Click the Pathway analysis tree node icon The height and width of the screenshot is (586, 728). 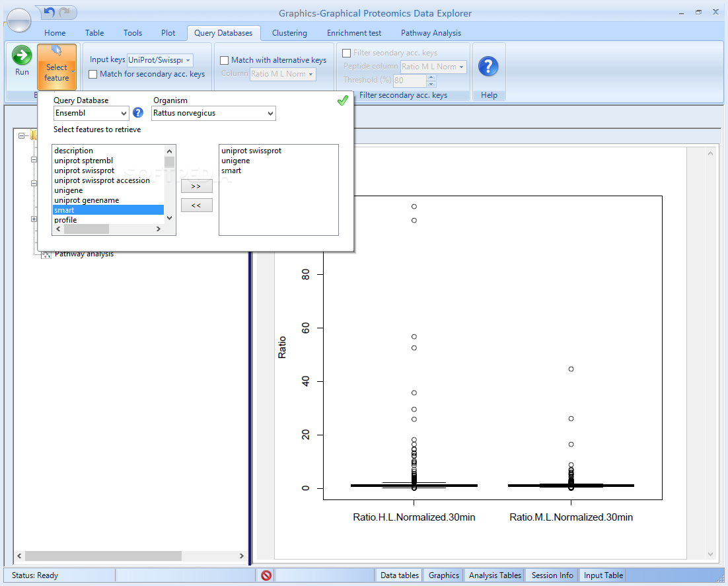pyautogui.click(x=46, y=254)
